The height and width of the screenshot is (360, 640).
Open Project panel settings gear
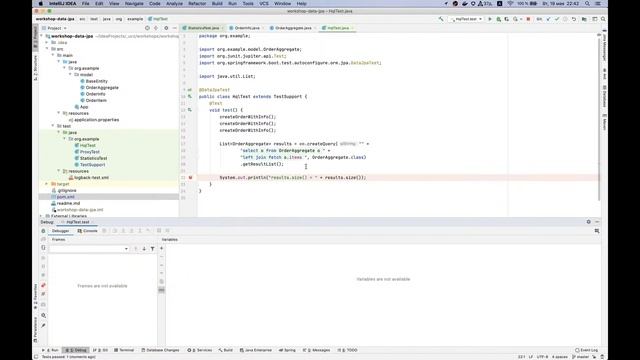coord(166,28)
